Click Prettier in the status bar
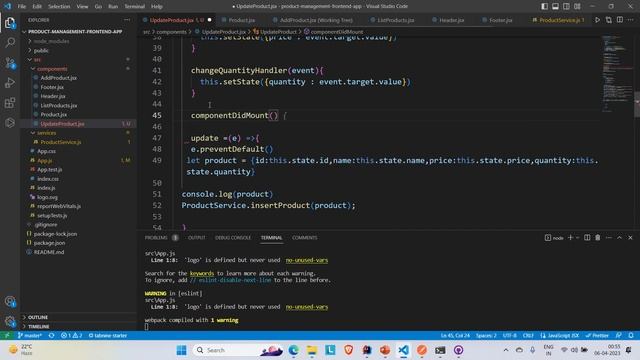The image size is (640, 360). [597, 336]
